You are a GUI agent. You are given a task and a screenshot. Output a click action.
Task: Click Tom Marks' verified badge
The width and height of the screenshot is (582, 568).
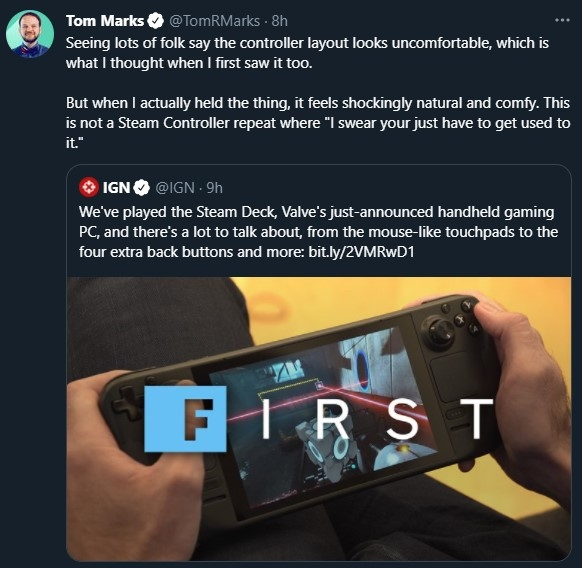click(x=156, y=21)
